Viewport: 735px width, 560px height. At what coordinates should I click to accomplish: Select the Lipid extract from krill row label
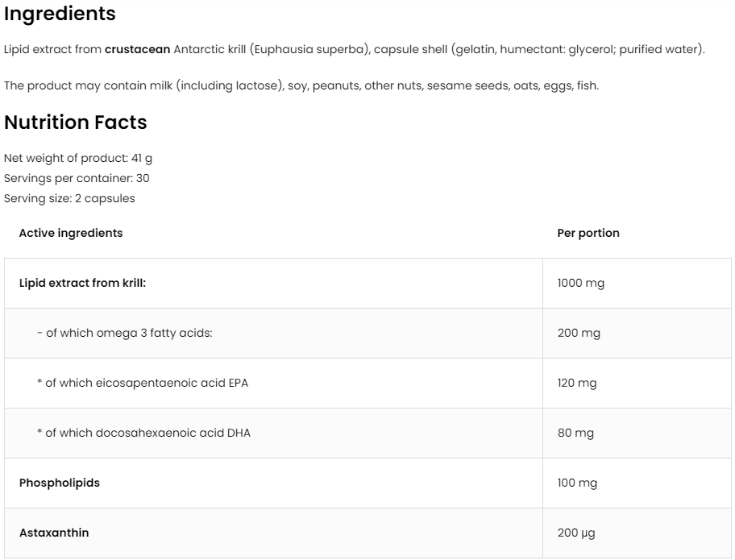click(82, 284)
